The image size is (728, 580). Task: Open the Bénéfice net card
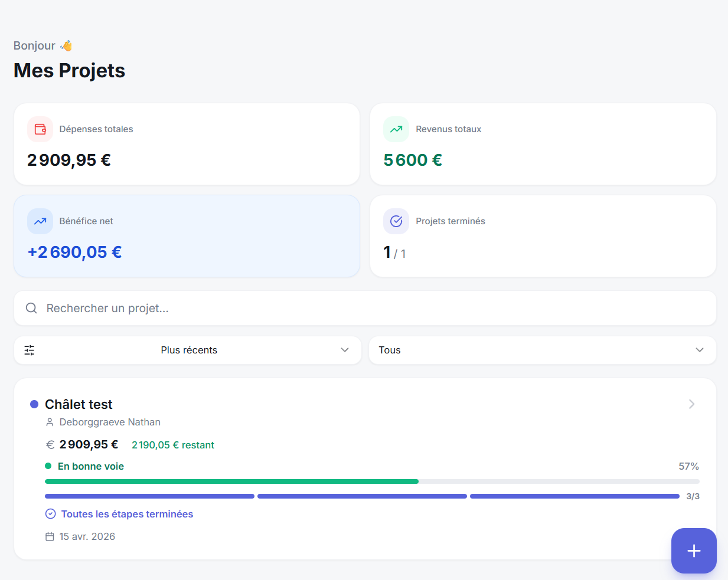pos(187,236)
